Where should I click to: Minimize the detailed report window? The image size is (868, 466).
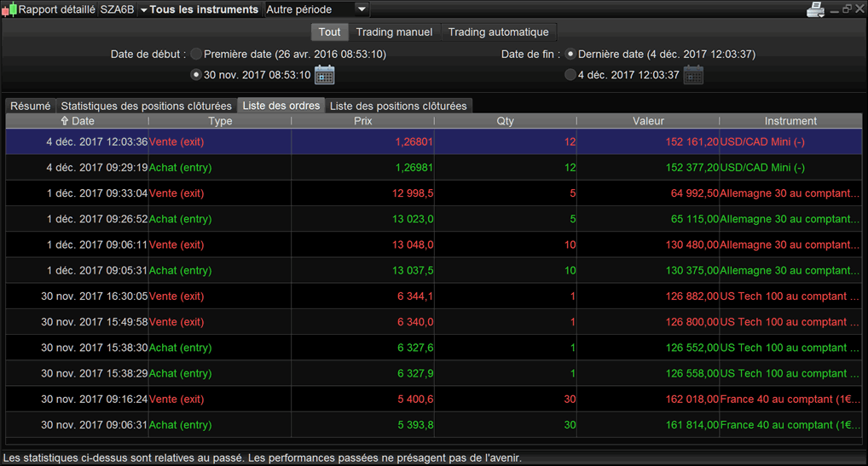tap(834, 9)
